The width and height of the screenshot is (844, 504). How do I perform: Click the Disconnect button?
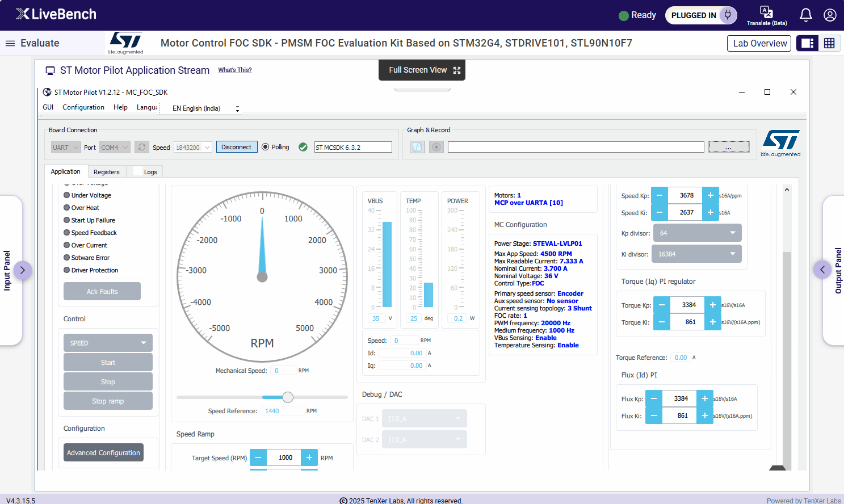pyautogui.click(x=236, y=147)
